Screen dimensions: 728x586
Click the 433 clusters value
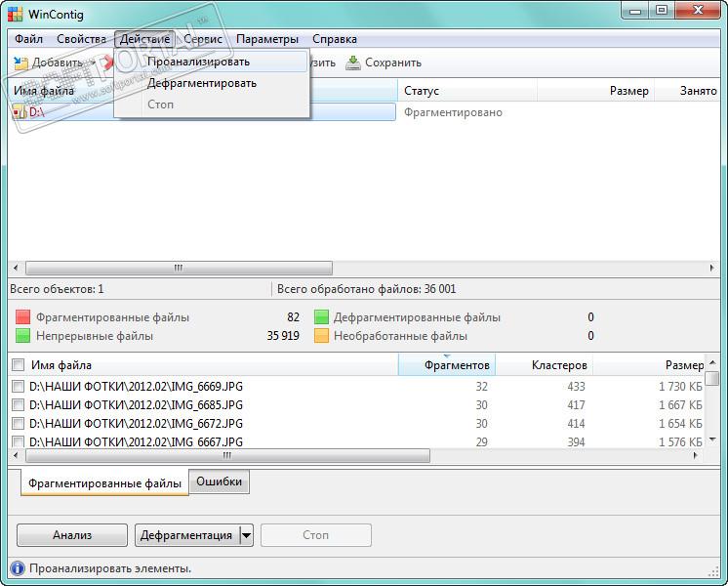[576, 386]
